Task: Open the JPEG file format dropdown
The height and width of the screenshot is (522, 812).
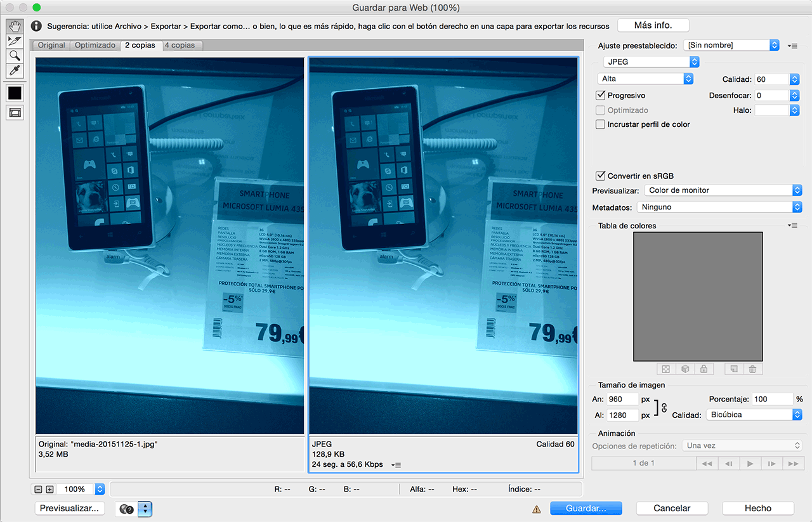Action: pyautogui.click(x=651, y=62)
